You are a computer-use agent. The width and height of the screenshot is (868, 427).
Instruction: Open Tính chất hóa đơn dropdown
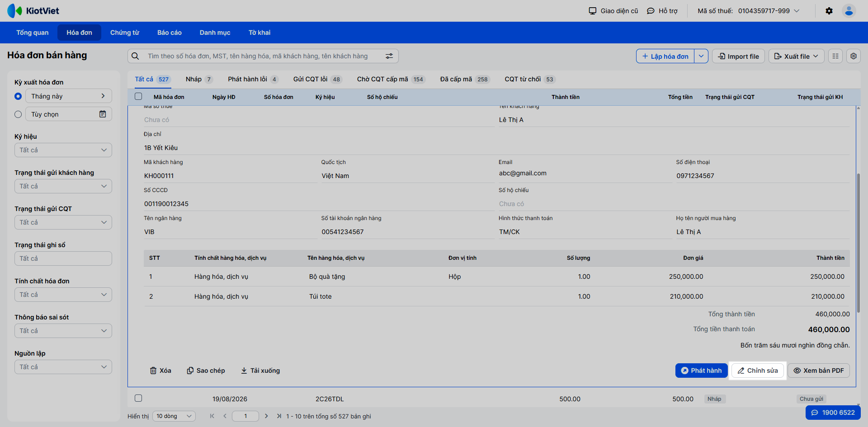[63, 295]
